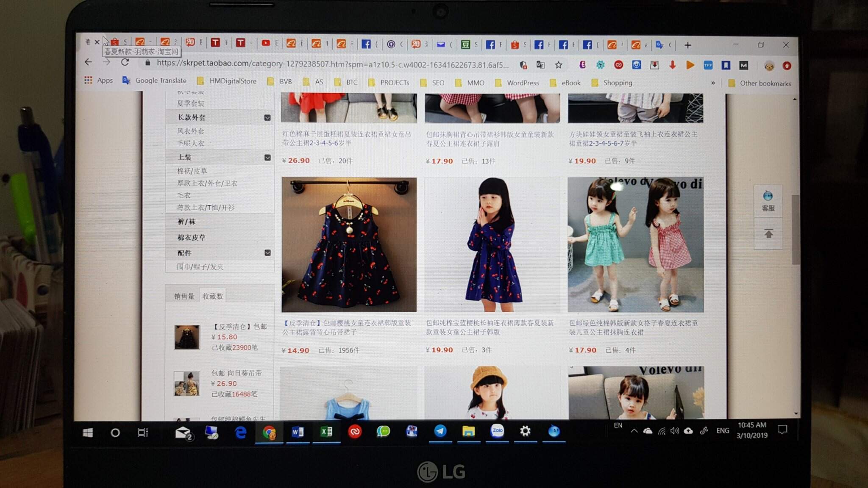This screenshot has width=868, height=488.
Task: Bookmark page with star icon
Action: pos(559,65)
